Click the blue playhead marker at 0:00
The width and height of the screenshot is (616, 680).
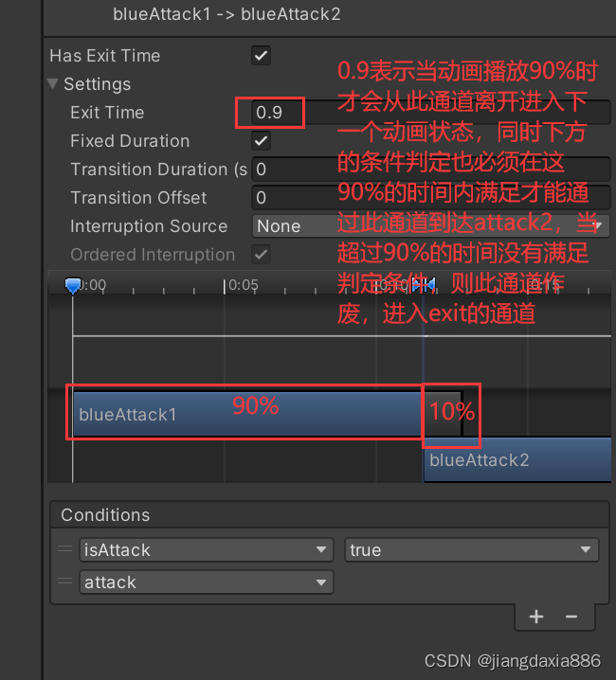point(72,285)
